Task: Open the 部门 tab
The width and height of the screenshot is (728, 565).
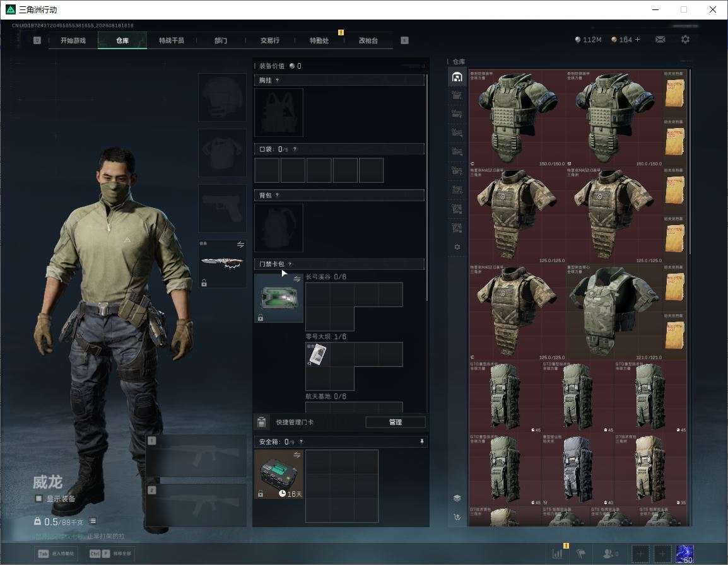Action: 221,40
